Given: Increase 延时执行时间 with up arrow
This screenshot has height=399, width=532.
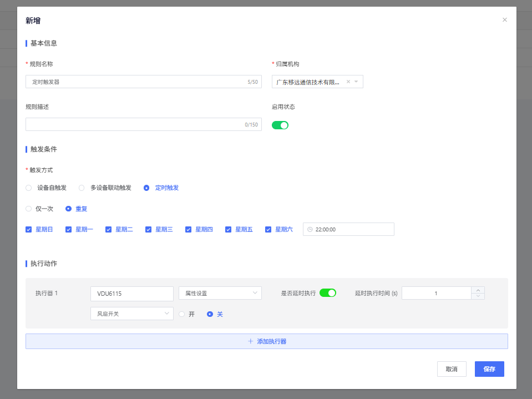Looking at the screenshot, I should [478, 290].
